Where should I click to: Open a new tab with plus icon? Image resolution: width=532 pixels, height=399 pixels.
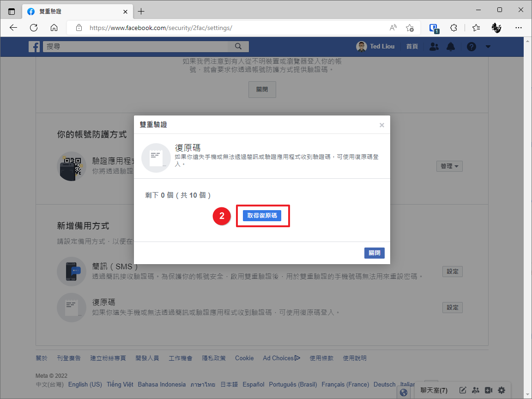point(141,12)
